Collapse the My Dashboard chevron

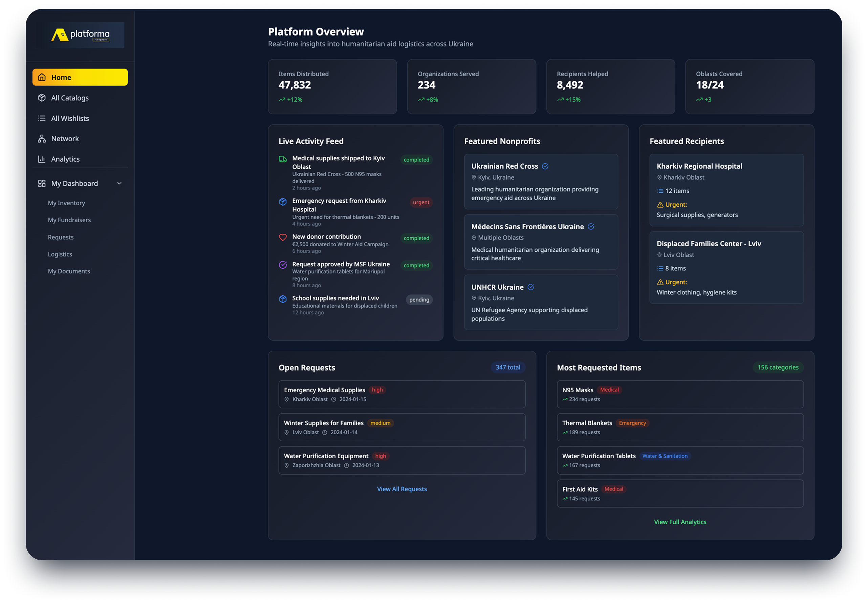click(119, 183)
